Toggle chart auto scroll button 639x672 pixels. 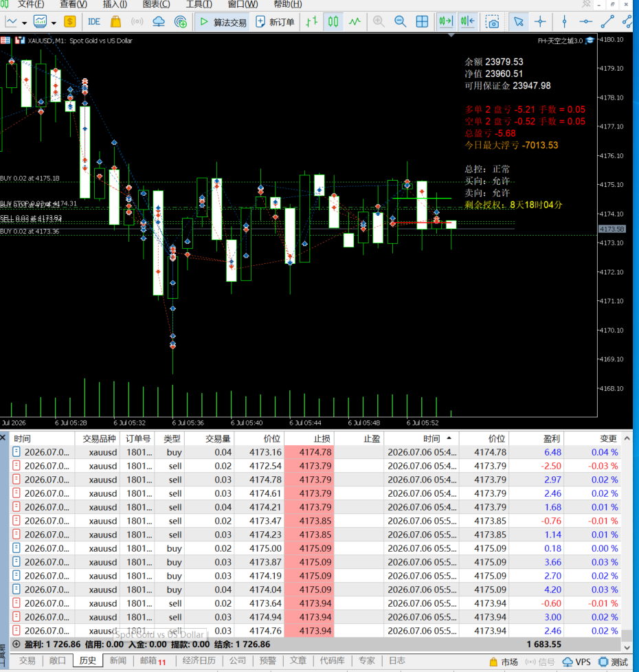pyautogui.click(x=446, y=21)
